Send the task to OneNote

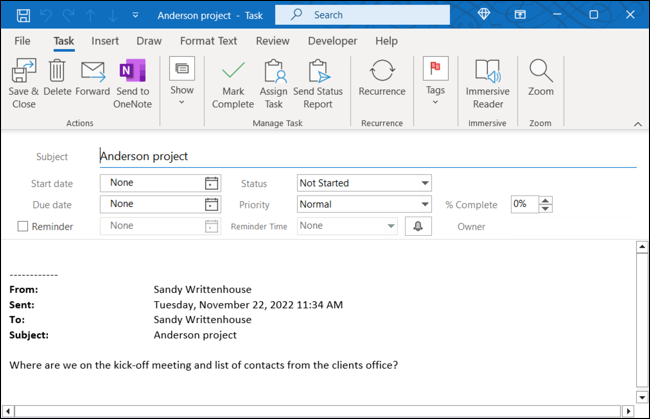pos(132,82)
